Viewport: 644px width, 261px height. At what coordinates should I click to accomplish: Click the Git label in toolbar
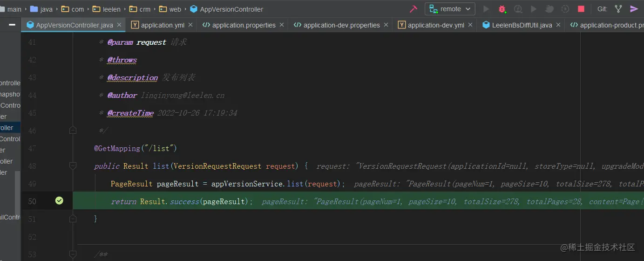(602, 9)
